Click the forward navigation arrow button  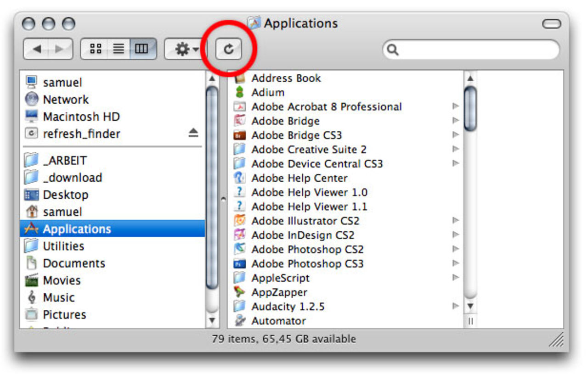tap(60, 49)
